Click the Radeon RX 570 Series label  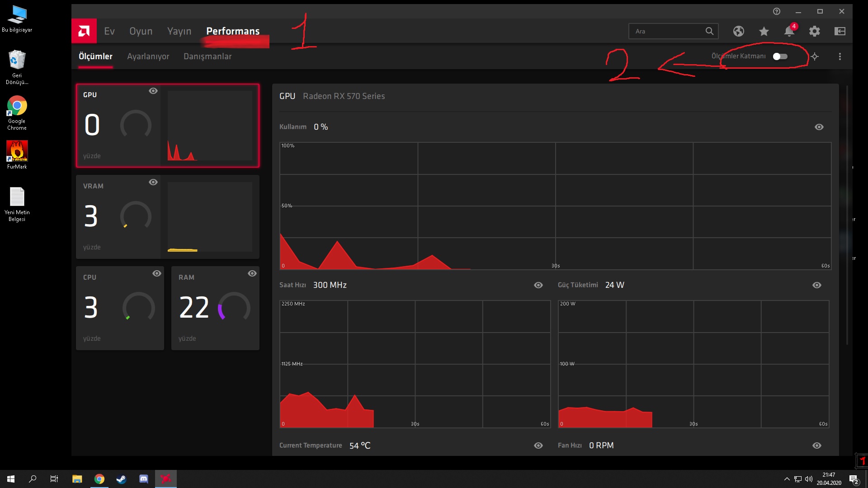(x=344, y=96)
